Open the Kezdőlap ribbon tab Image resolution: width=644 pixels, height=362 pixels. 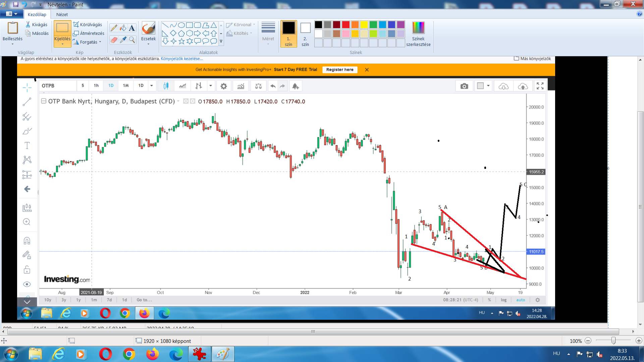coord(37,14)
